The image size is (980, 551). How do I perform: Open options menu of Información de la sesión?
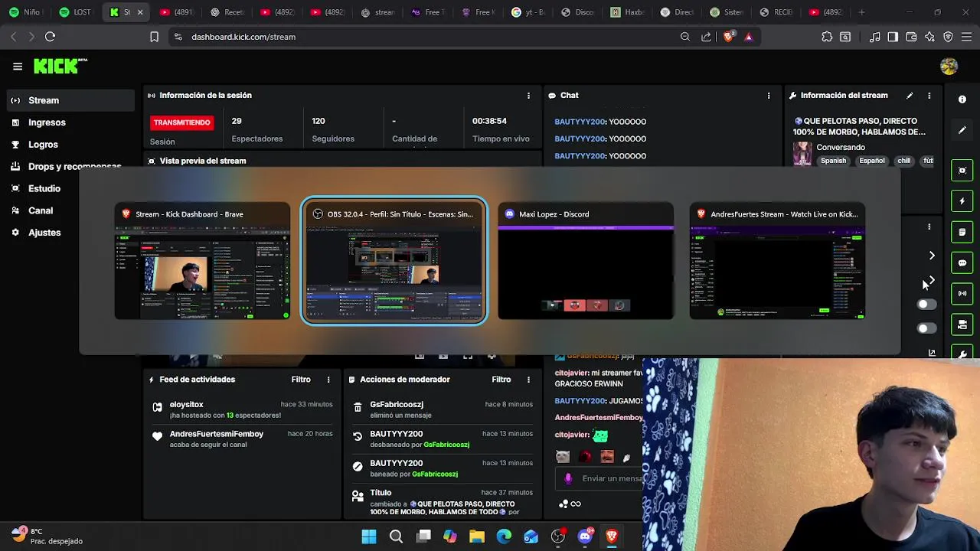[x=528, y=96]
